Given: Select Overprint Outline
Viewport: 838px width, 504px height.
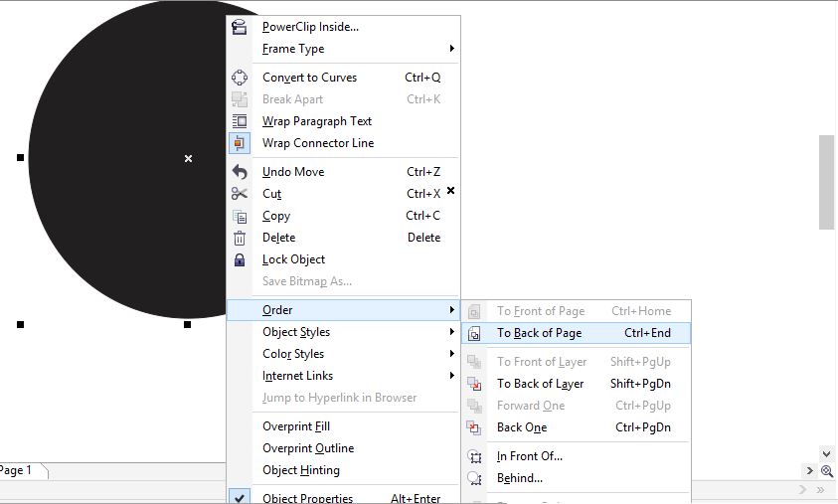Looking at the screenshot, I should [343, 448].
